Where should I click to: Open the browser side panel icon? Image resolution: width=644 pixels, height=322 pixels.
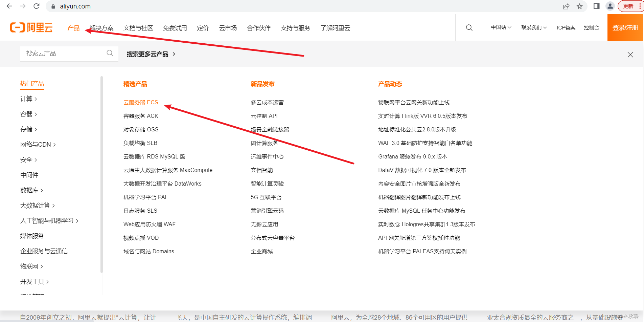(596, 6)
